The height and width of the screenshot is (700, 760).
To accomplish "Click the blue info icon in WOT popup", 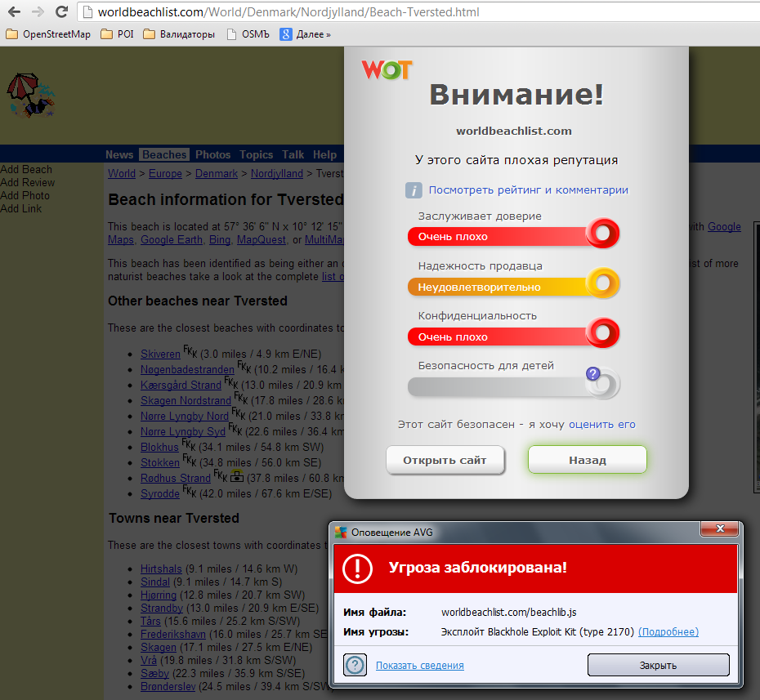I will (x=414, y=190).
